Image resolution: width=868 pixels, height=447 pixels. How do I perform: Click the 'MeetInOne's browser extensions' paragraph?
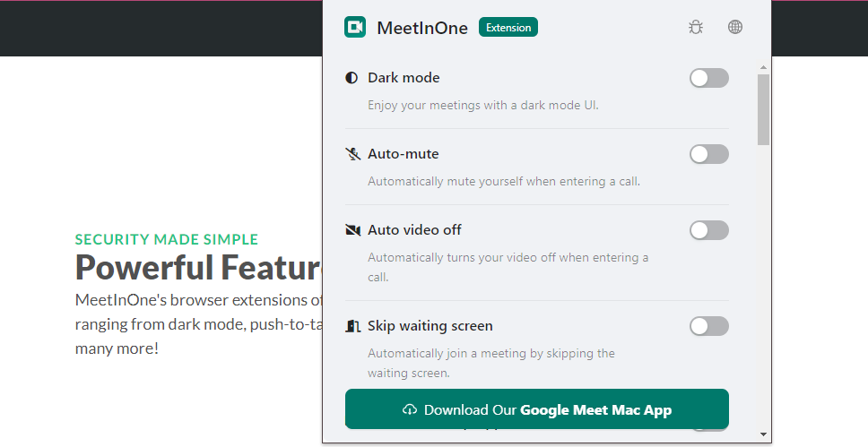(199, 324)
